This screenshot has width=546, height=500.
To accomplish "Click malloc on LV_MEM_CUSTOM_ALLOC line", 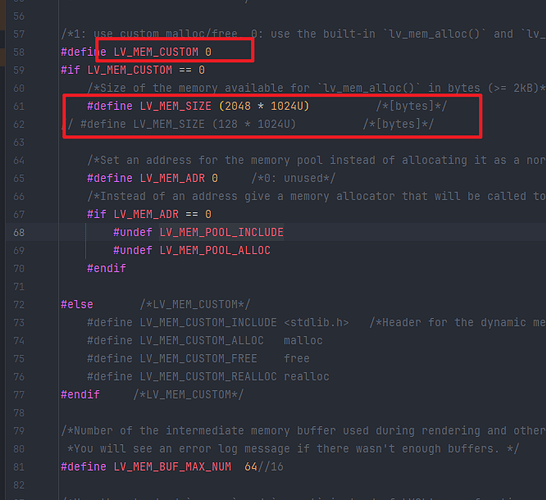I will click(303, 341).
